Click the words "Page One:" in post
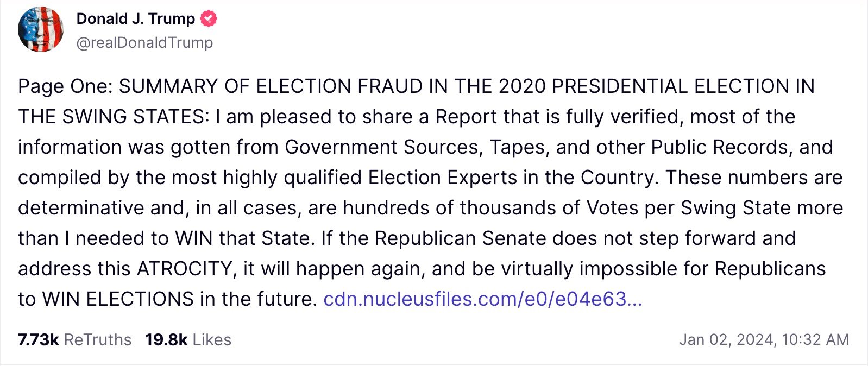Screen dimensions: 868x366 click(x=65, y=86)
